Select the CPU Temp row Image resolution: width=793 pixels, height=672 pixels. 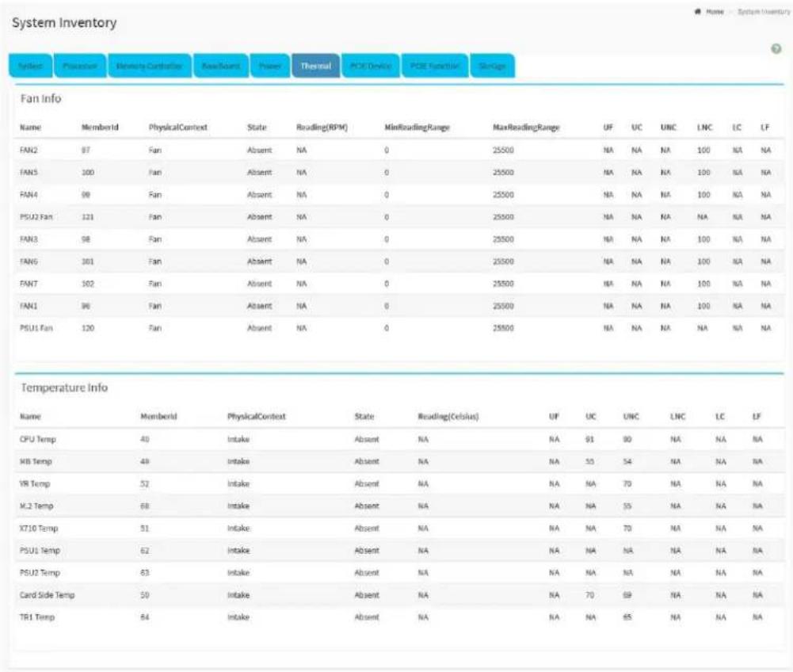click(399, 439)
